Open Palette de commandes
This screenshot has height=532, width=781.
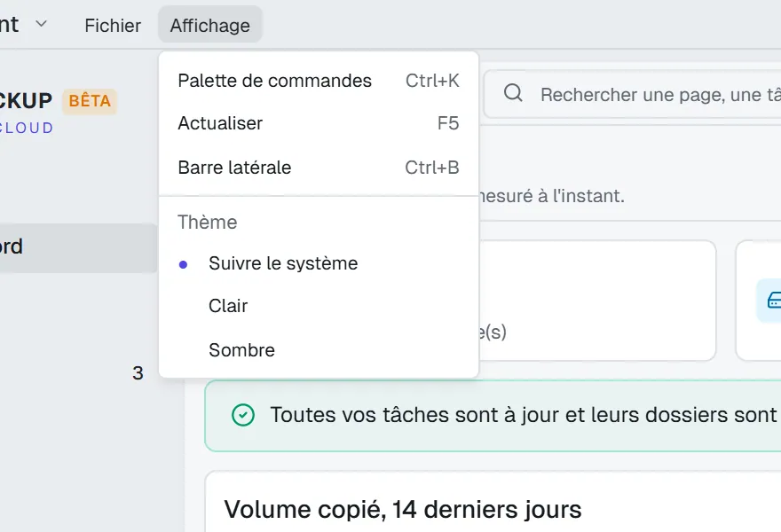coord(319,81)
